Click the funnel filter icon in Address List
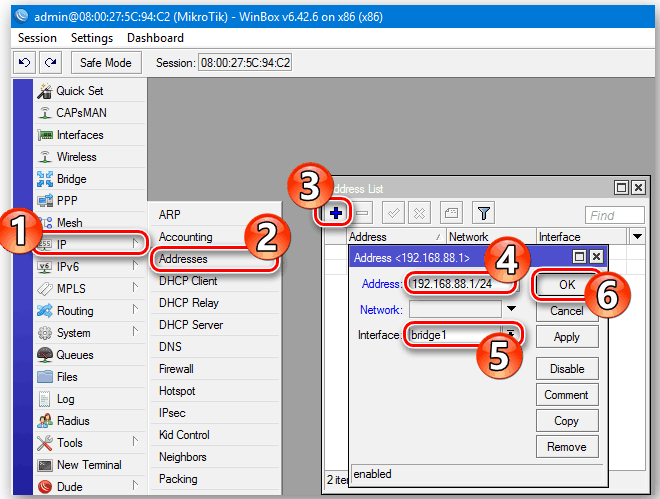This screenshot has width=660, height=499. click(x=484, y=213)
